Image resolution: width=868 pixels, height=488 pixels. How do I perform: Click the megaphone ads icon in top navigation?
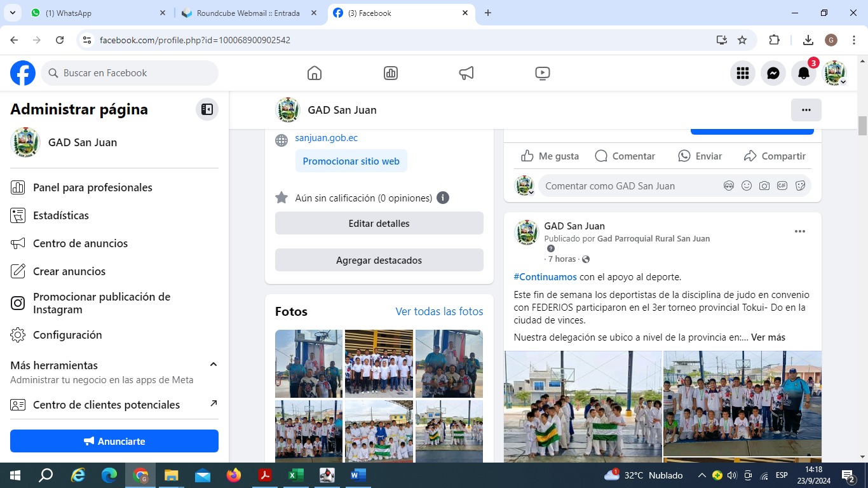click(x=466, y=73)
